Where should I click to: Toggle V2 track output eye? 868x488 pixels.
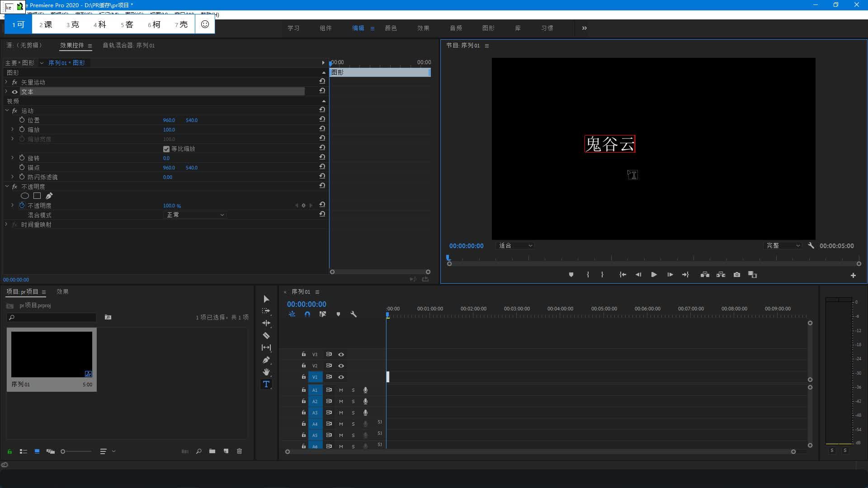click(341, 366)
